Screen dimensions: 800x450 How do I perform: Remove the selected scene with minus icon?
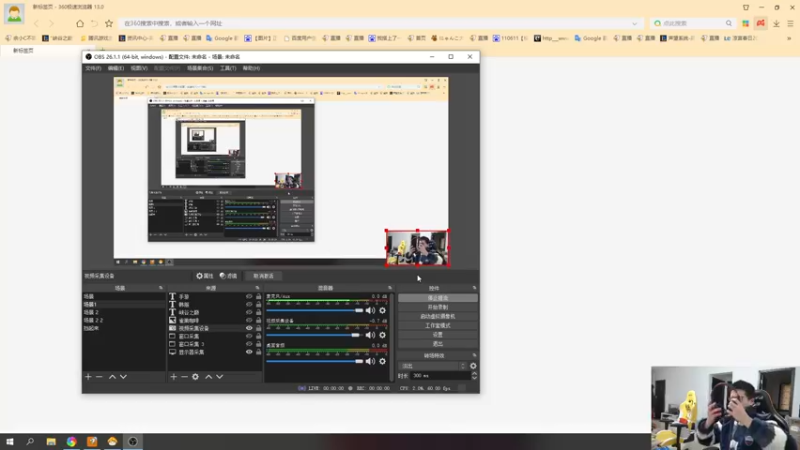(99, 377)
